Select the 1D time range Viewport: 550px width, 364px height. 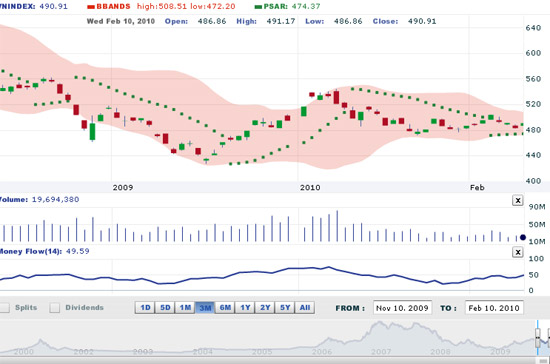(x=145, y=308)
